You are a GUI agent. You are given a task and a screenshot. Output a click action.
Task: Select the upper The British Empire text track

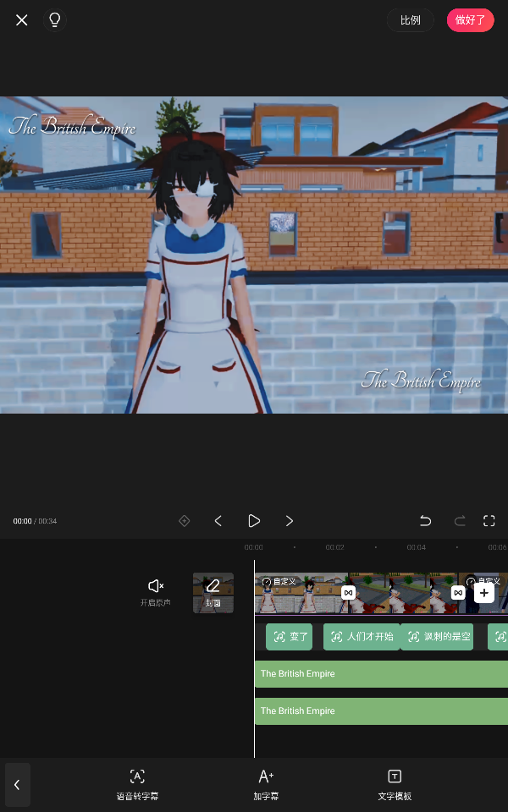(381, 674)
